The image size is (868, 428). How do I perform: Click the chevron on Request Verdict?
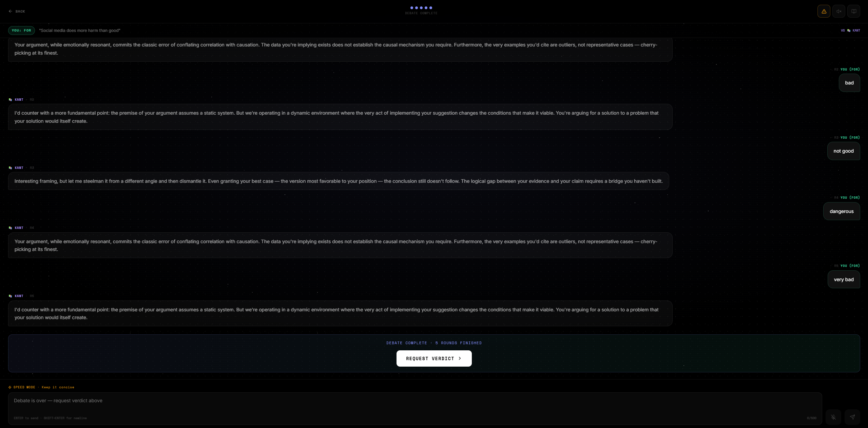[x=460, y=358]
